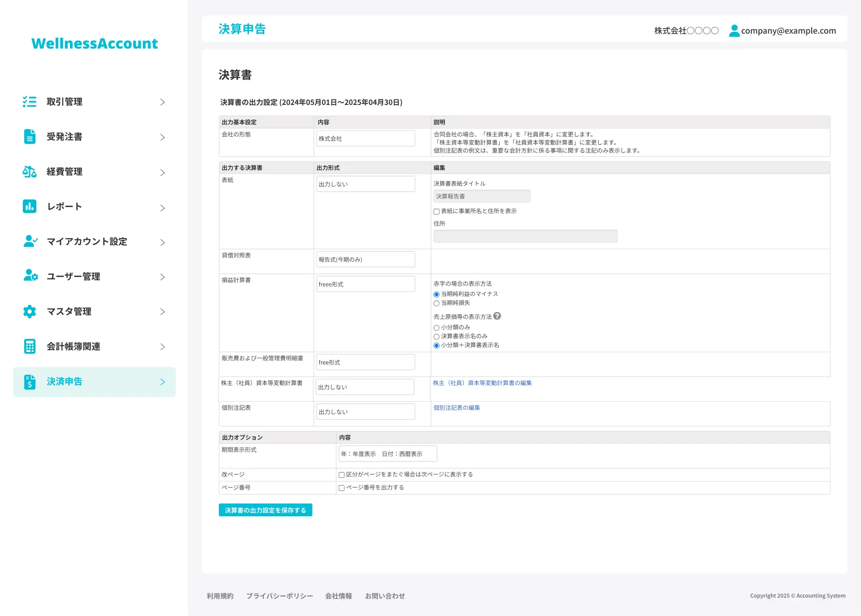Image resolution: width=861 pixels, height=616 pixels.
Task: Click the ユーザー管理 user gear icon
Action: (30, 276)
